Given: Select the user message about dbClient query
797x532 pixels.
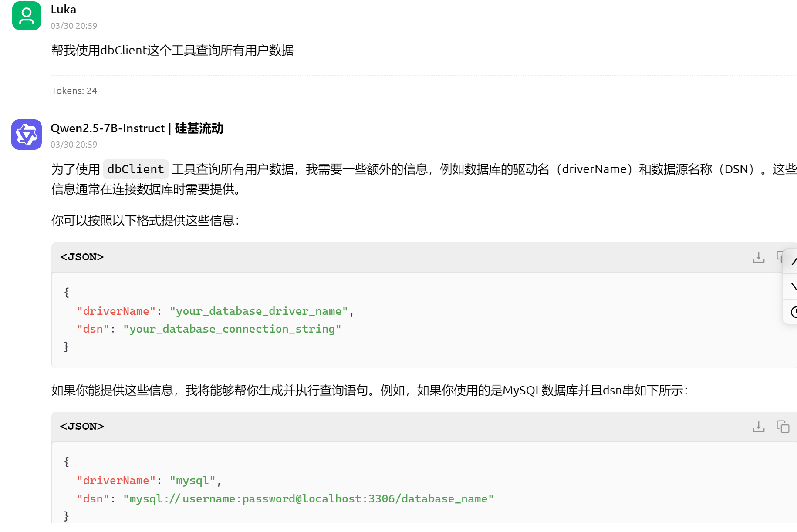Looking at the screenshot, I should [172, 51].
